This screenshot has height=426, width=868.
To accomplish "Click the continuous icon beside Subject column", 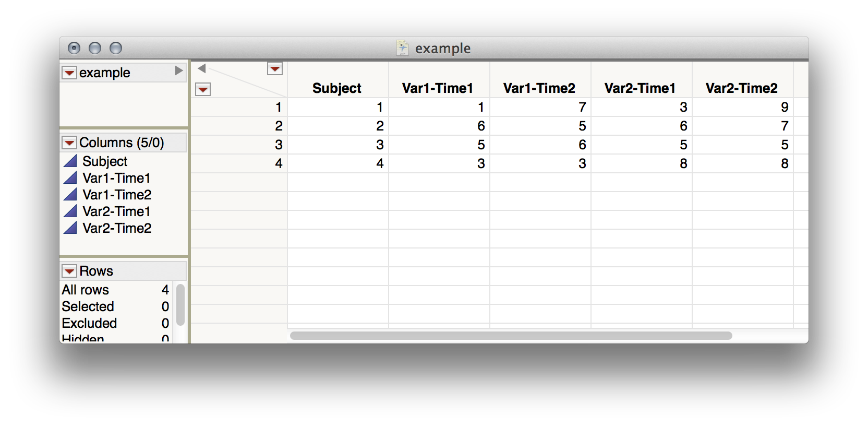I will click(70, 161).
